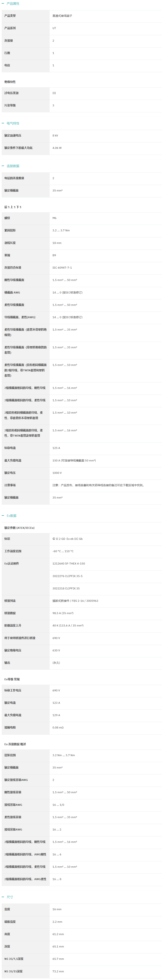Image resolution: width=163 pixels, height=980 pixels.
Task: Select the 16 ... 8 AWG flexible value
Action: (x=57, y=879)
